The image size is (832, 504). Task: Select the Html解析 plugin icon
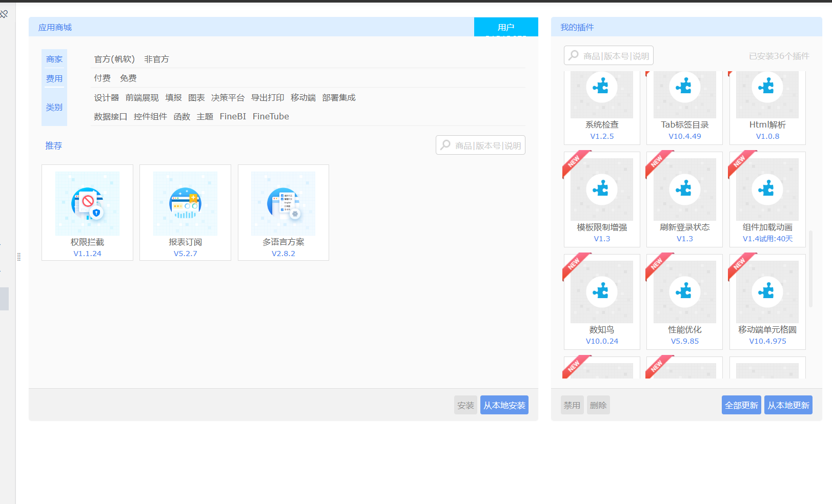point(767,95)
